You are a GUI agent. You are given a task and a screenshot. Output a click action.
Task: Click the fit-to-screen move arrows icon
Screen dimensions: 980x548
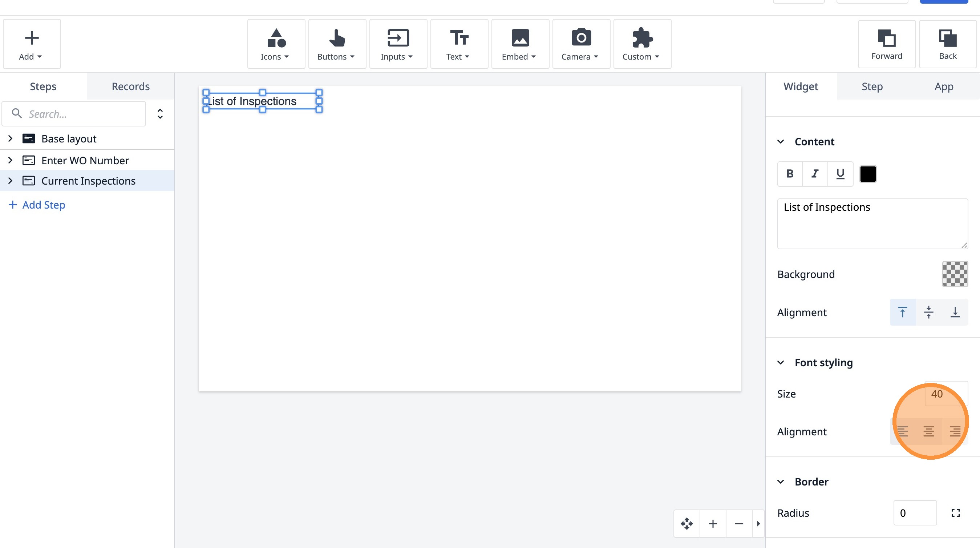coord(687,524)
